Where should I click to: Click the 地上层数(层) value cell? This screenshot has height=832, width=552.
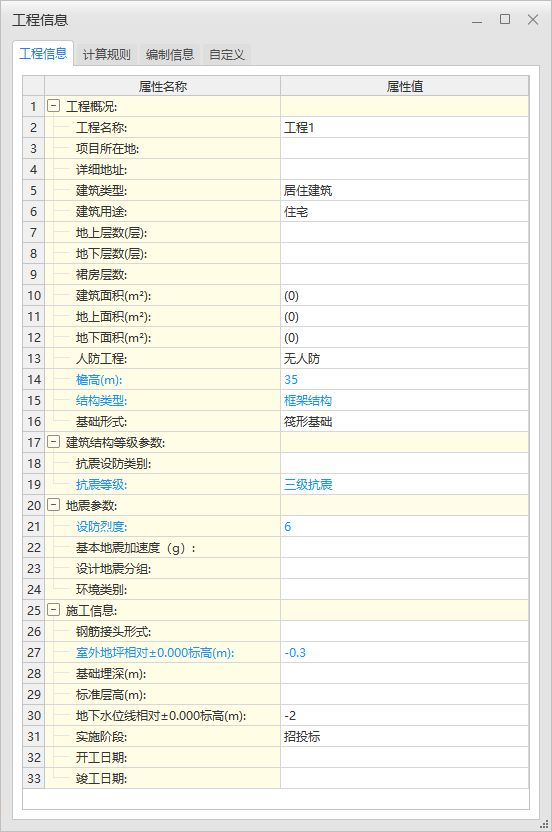point(404,232)
